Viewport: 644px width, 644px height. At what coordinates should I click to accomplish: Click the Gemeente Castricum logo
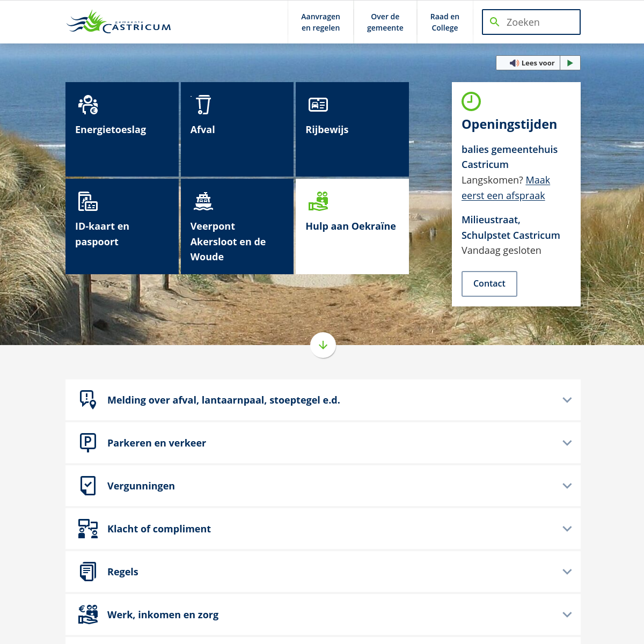[x=119, y=22]
